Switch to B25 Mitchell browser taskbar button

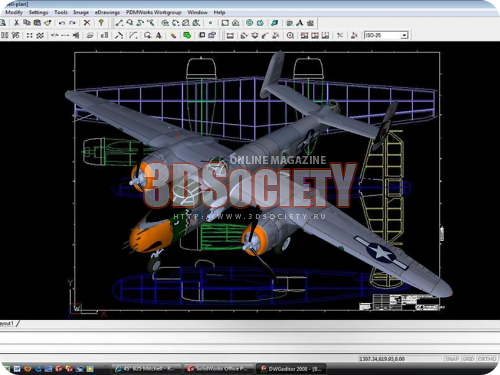pos(145,369)
